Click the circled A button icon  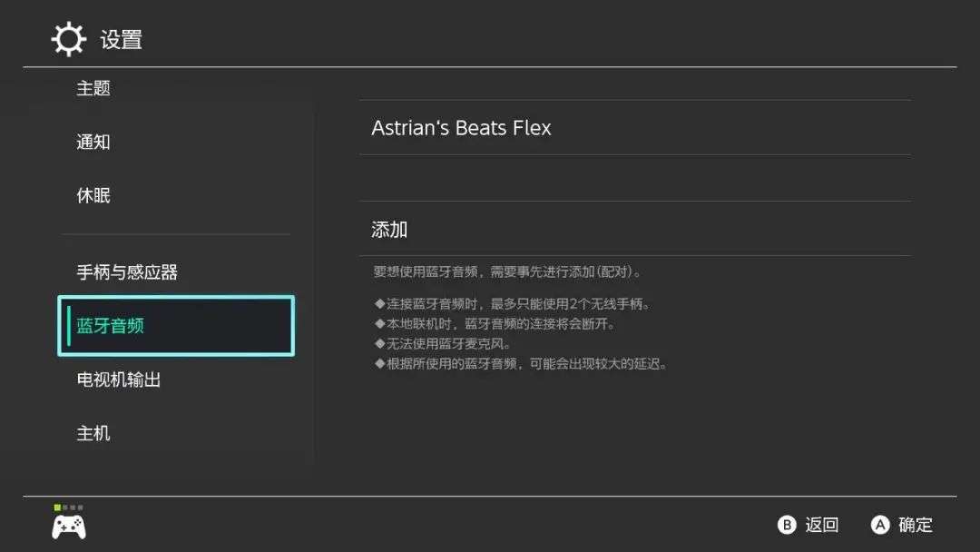point(880,525)
